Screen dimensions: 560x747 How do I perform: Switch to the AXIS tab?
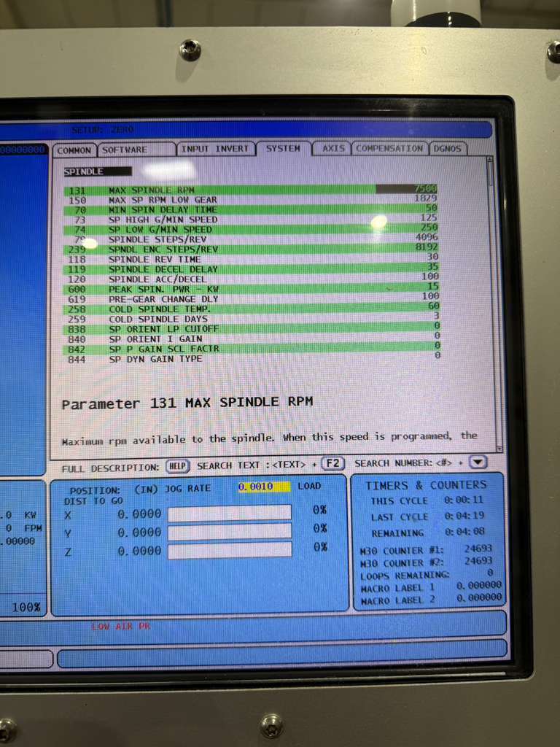pyautogui.click(x=332, y=148)
